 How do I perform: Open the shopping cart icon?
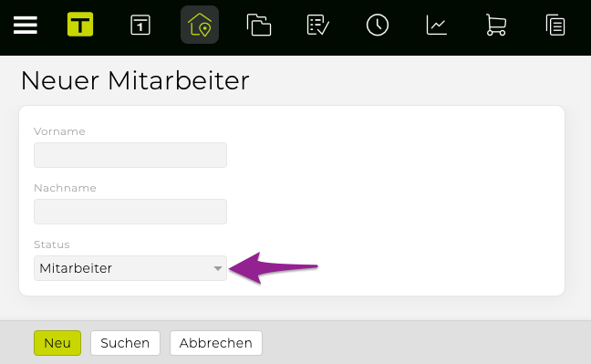(x=496, y=25)
